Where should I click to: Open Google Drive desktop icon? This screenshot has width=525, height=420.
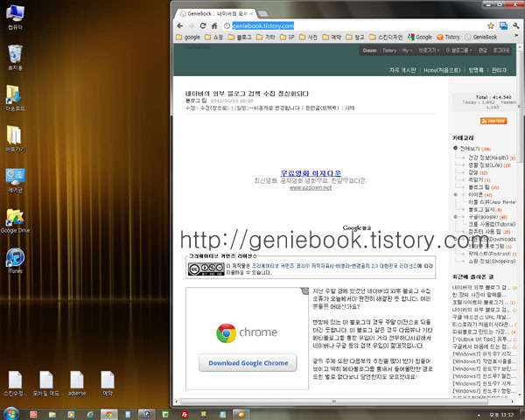(x=15, y=220)
